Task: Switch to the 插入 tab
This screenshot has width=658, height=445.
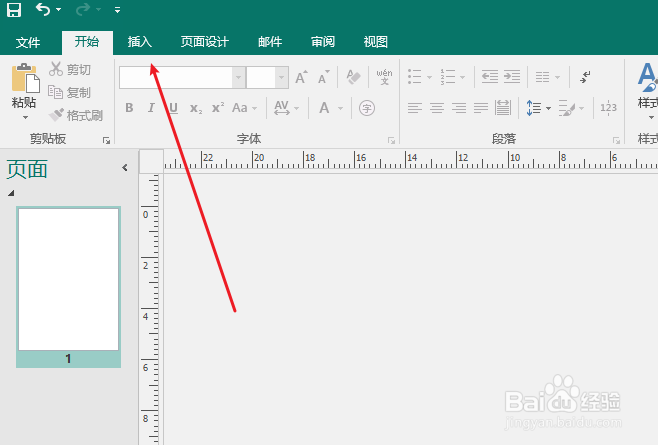Action: pos(140,42)
